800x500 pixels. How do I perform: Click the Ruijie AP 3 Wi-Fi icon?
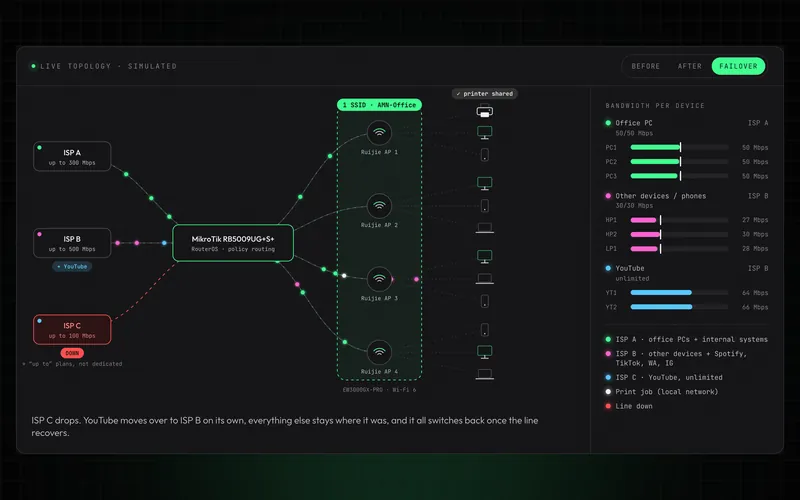click(379, 279)
